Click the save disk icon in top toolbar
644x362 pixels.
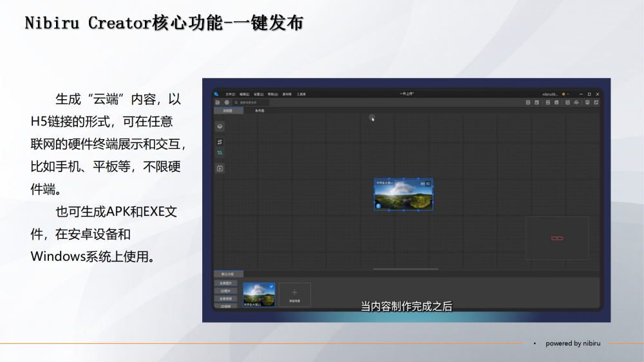537,102
